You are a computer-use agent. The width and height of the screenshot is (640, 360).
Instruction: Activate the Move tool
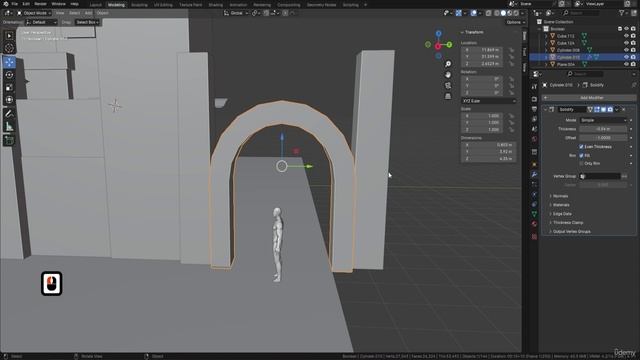9,62
